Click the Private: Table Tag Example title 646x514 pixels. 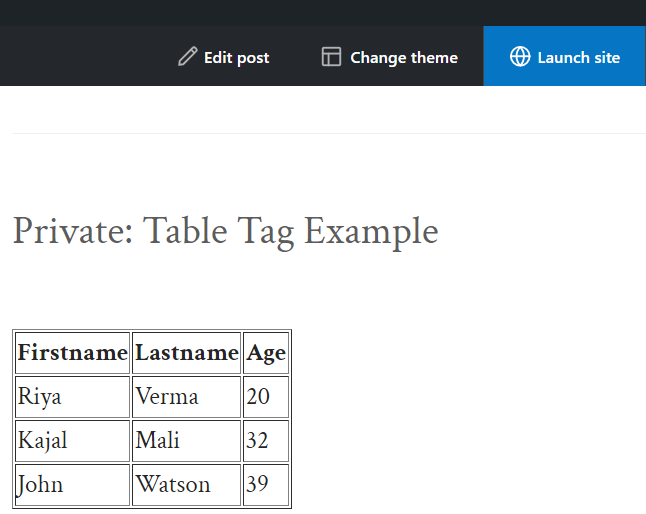click(225, 232)
